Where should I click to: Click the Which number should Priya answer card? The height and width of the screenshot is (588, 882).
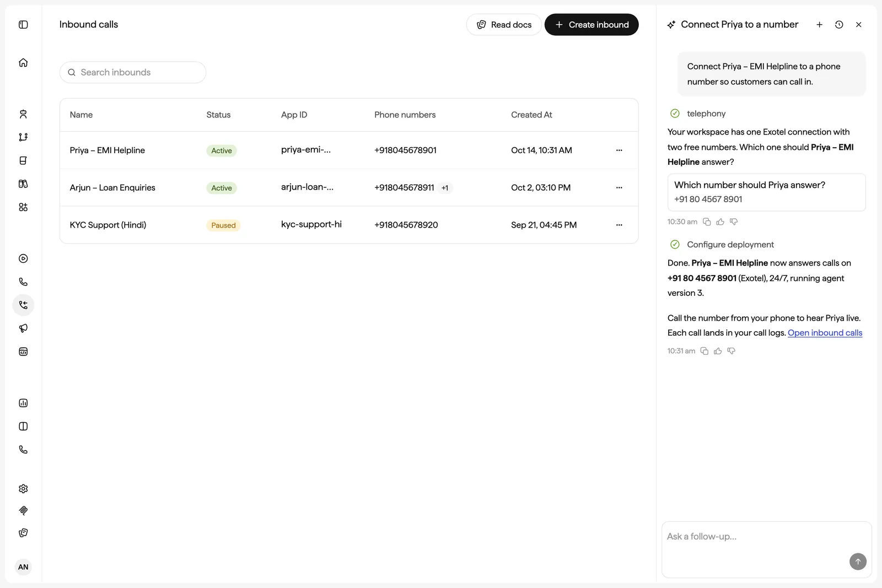point(766,192)
